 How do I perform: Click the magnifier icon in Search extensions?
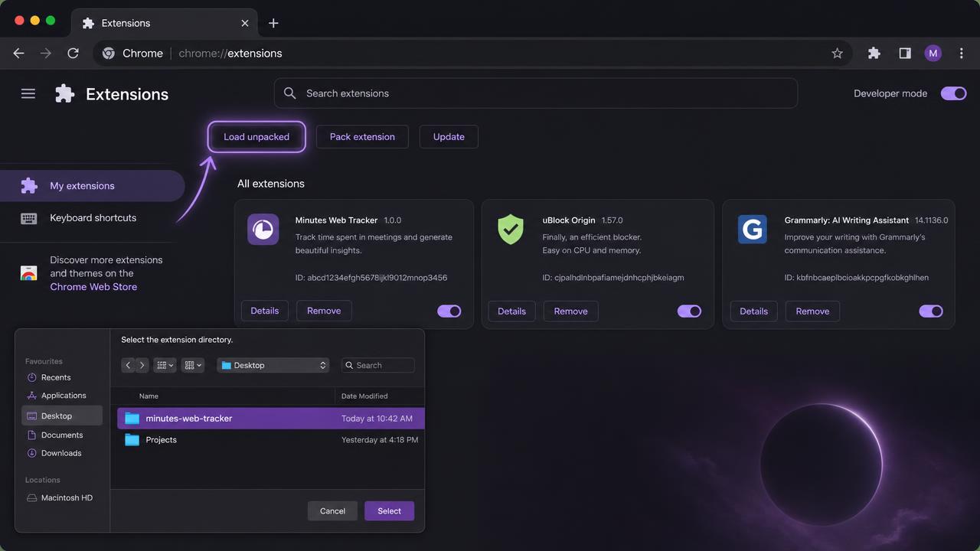click(x=289, y=93)
